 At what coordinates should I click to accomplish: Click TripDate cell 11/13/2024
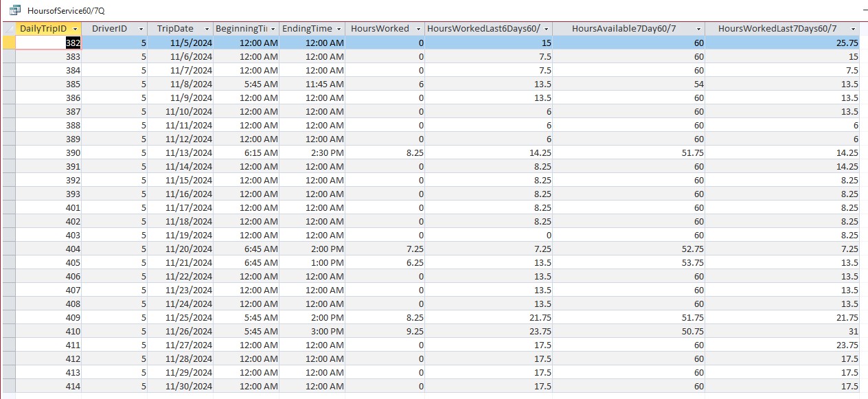181,152
